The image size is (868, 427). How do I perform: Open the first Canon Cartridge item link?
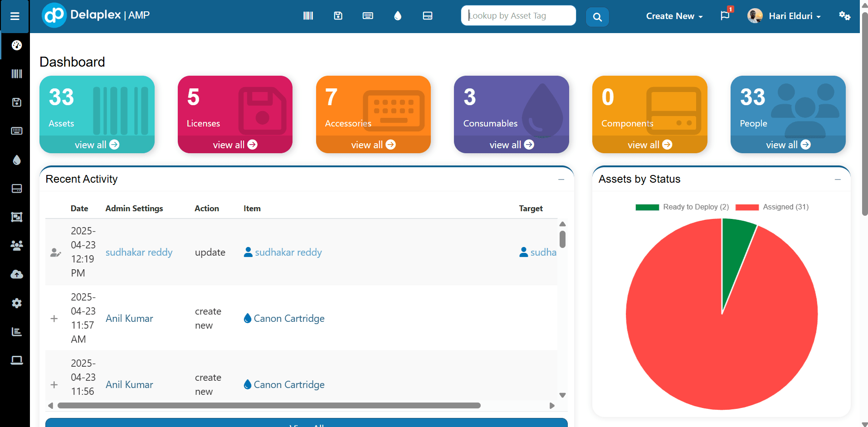[x=289, y=319]
